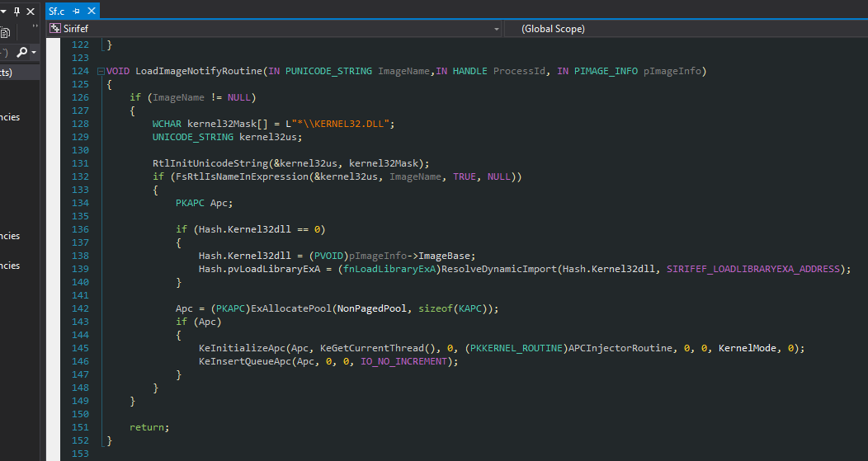Click line number 139 in the margin
This screenshot has height=461, width=868.
(x=80, y=269)
